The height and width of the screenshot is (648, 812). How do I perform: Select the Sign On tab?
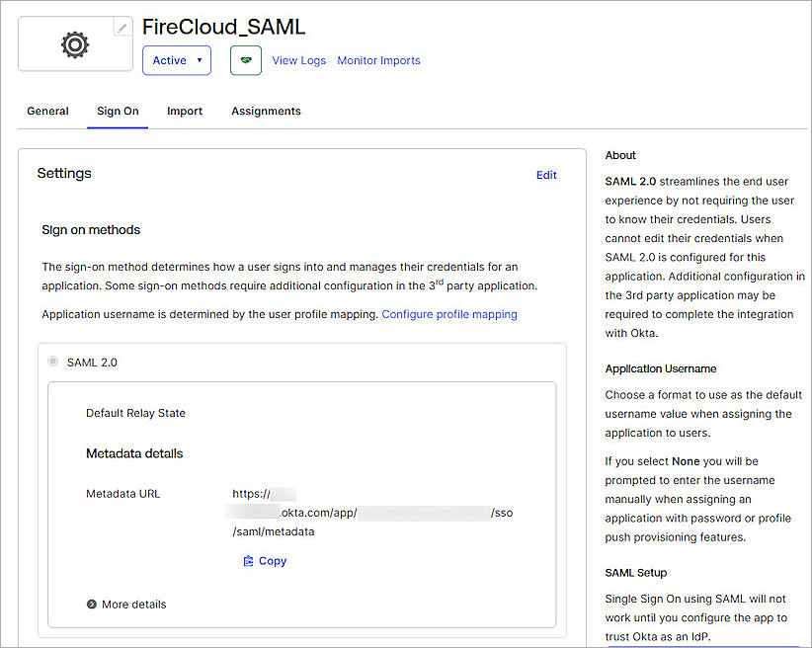(118, 111)
